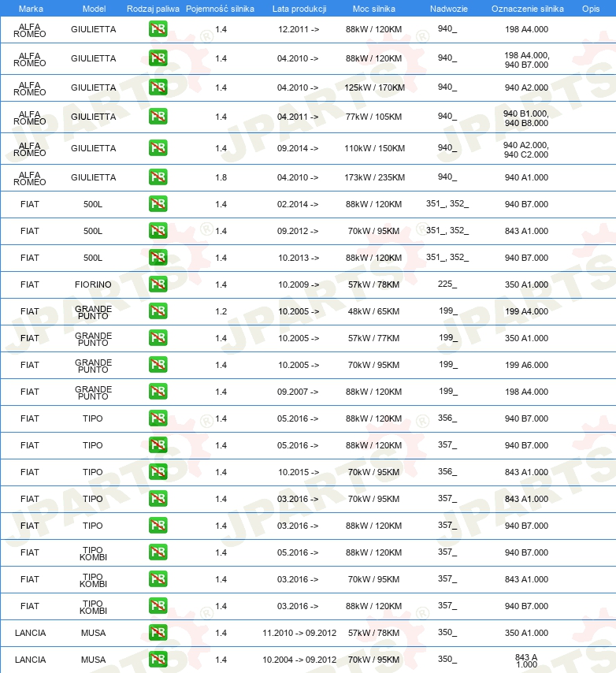Select the 09.2007 -> production date cell
616x673 pixels.
(x=298, y=392)
